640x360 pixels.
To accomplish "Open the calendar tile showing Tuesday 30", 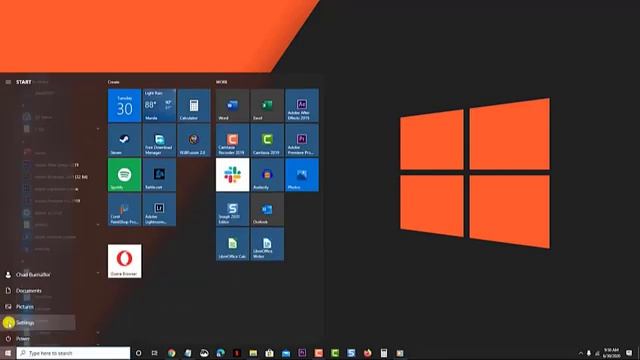I will coord(124,105).
